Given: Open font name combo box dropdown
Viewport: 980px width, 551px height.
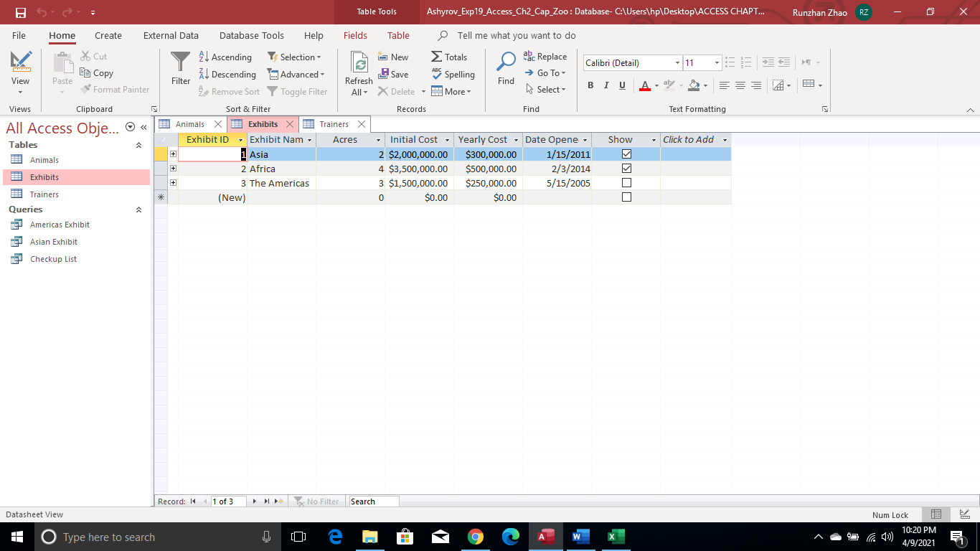Looking at the screenshot, I should pyautogui.click(x=677, y=63).
